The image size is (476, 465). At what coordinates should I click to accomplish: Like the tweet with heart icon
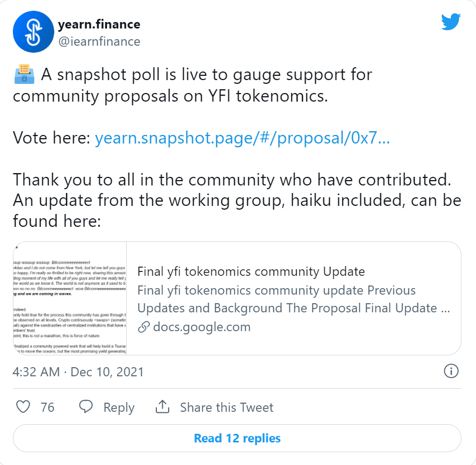click(23, 407)
